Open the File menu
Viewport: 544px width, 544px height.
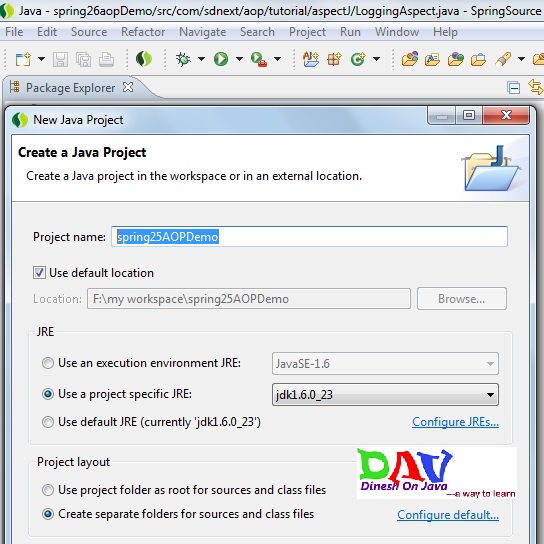pos(14,32)
